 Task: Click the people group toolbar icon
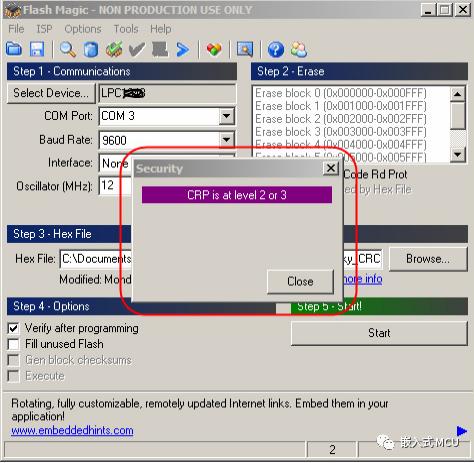coord(299,49)
